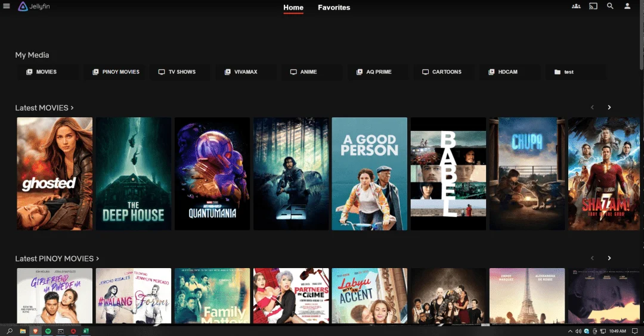This screenshot has width=644, height=336.
Task: Show previous Latest MOVIES items arrow
Action: tap(592, 107)
